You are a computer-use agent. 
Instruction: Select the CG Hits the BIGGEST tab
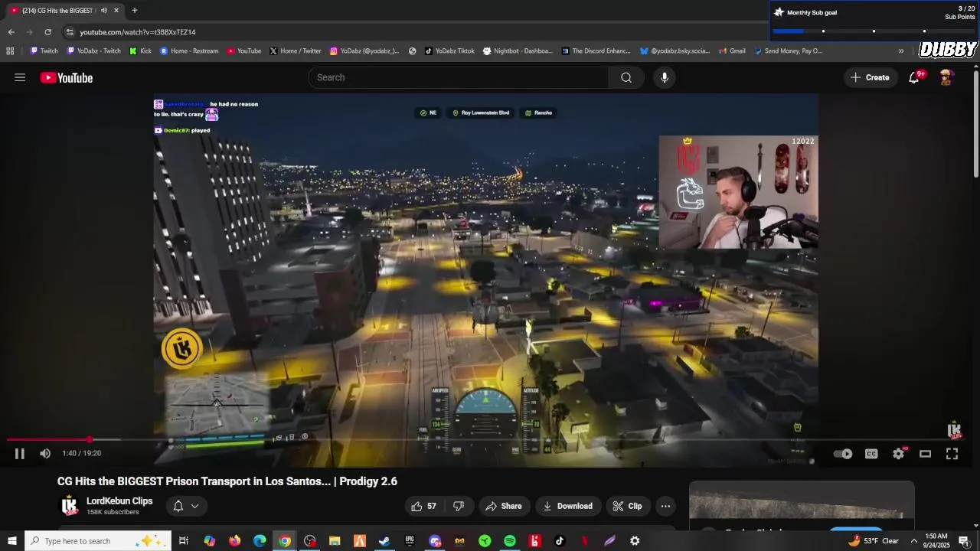click(x=64, y=11)
